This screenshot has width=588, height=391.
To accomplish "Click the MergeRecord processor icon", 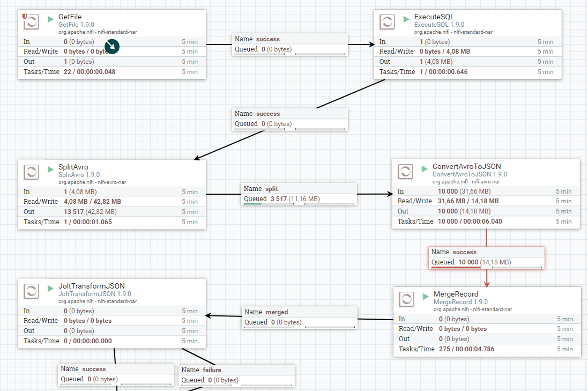I will [406, 299].
